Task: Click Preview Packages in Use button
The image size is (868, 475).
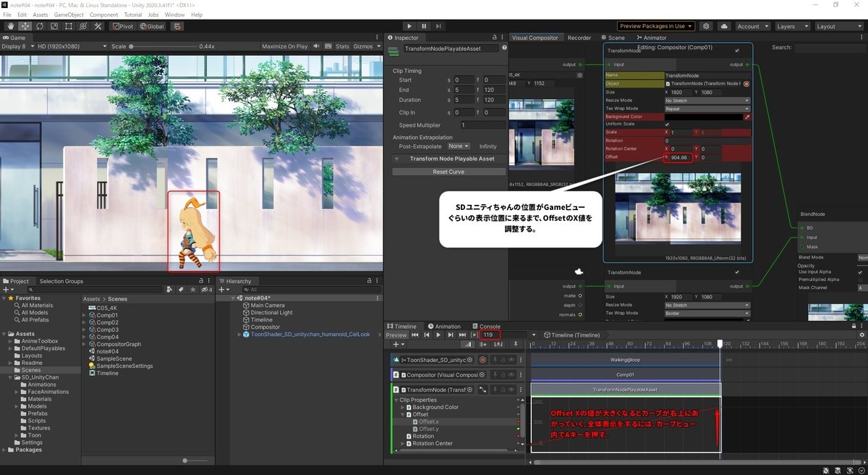Action: pyautogui.click(x=656, y=26)
